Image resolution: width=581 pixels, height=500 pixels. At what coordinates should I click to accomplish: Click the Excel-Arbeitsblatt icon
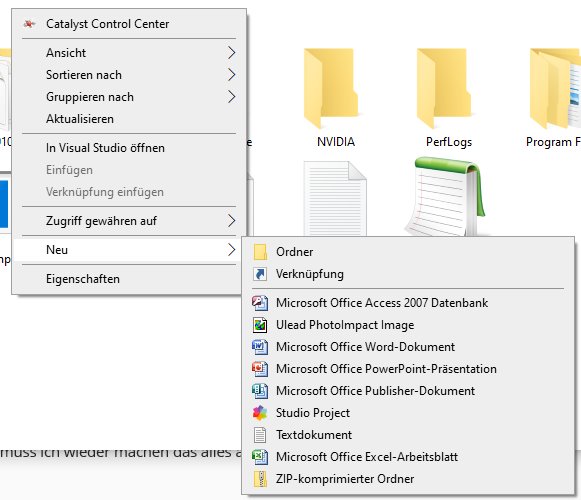[x=260, y=457]
